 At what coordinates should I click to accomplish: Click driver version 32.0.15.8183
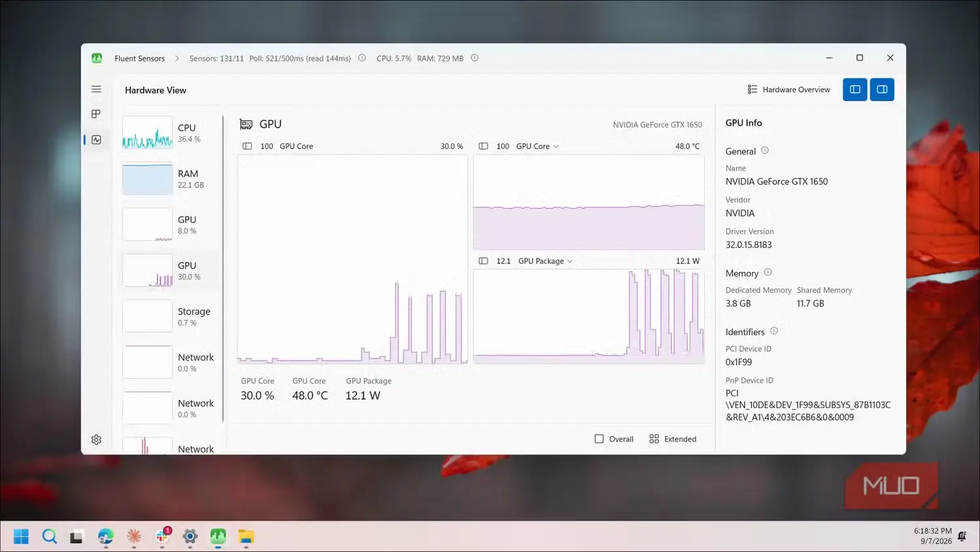tap(749, 245)
